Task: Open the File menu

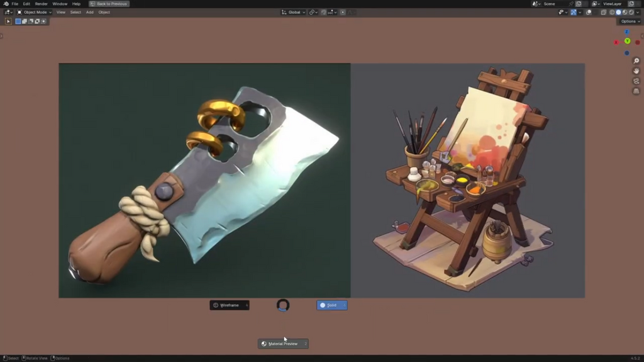Action: point(15,4)
